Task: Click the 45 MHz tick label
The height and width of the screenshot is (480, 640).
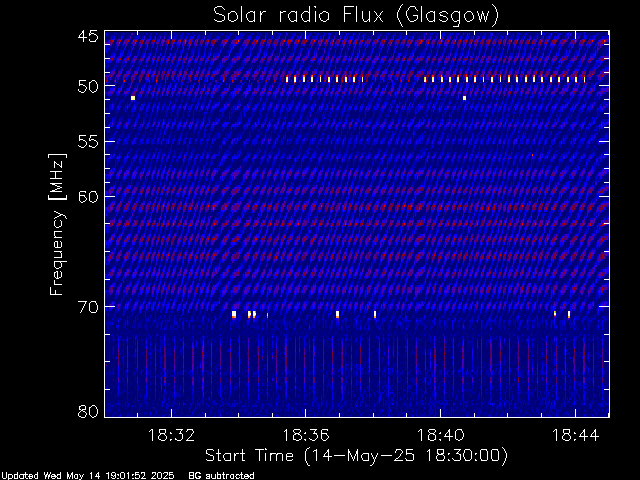Action: point(88,36)
